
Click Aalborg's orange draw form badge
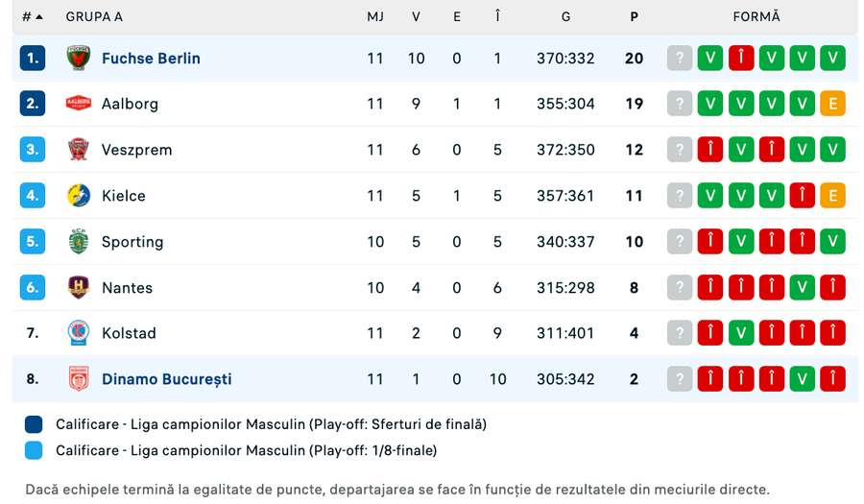point(833,104)
